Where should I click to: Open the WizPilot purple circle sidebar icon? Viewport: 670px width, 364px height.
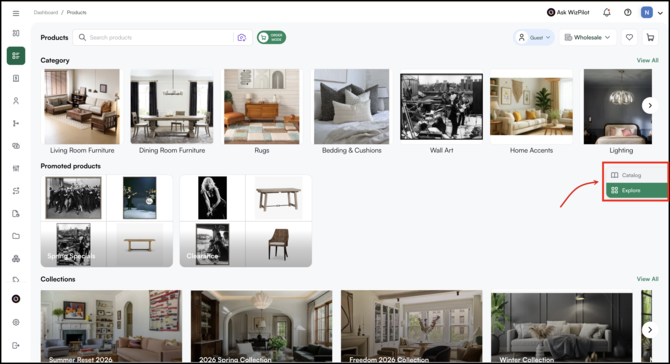16,299
